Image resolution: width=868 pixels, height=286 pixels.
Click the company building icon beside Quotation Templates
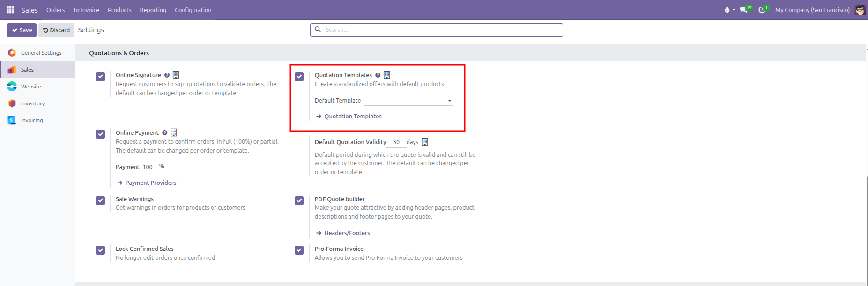(387, 75)
